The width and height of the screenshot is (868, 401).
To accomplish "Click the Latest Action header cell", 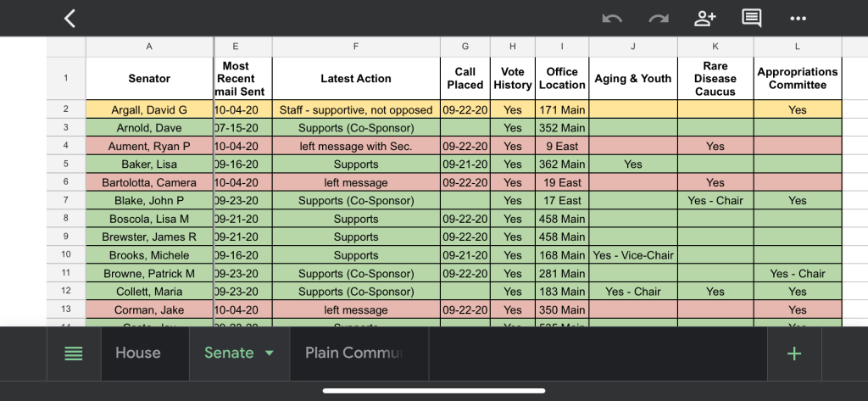I will (355, 79).
